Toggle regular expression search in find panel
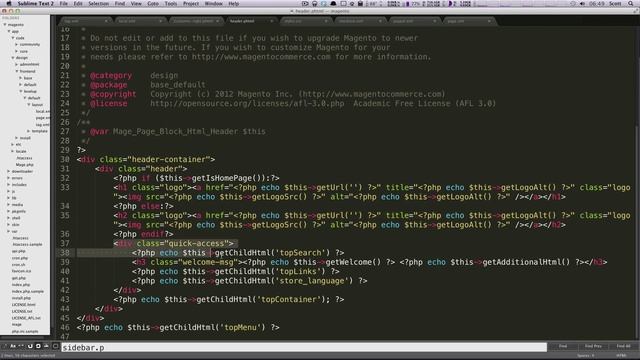640x360 pixels. pyautogui.click(x=5, y=346)
